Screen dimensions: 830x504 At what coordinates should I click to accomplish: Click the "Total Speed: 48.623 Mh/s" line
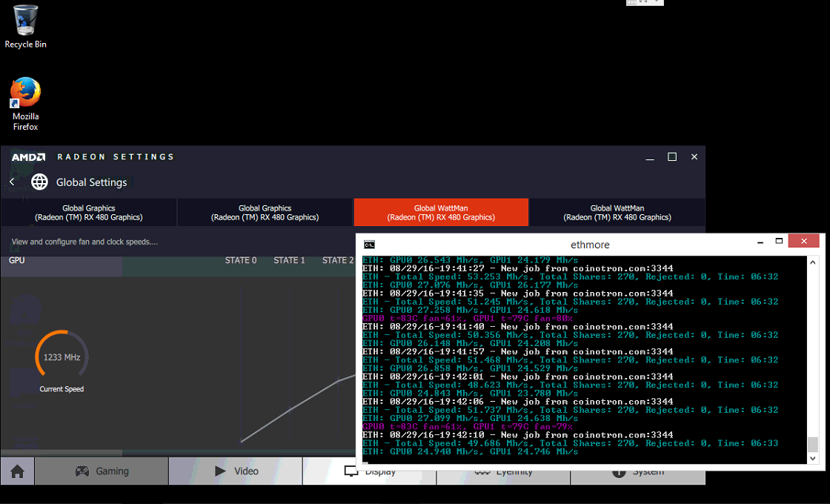click(x=570, y=385)
